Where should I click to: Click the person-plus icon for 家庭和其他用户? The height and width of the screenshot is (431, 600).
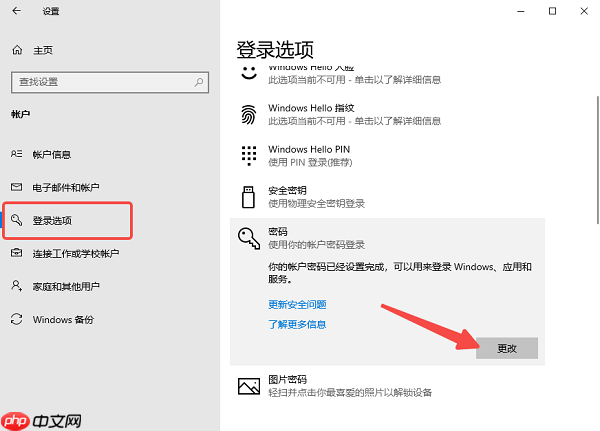pos(16,286)
